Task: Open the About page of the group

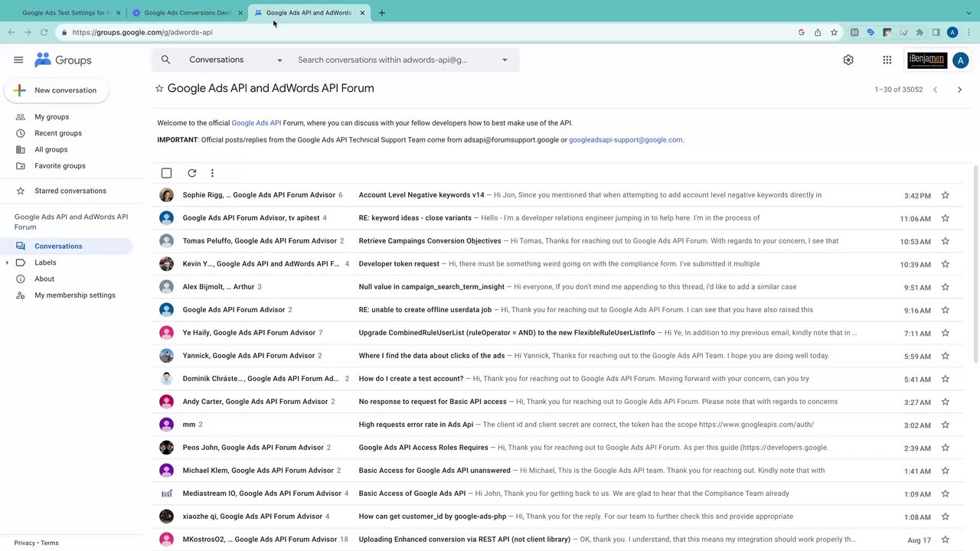Action: (44, 279)
